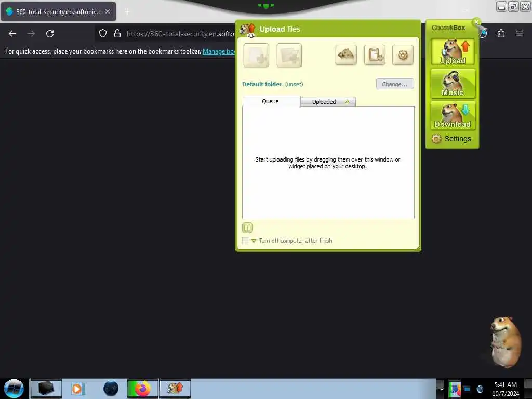Expand the turn off computer options arrow
532x399 pixels.
[x=254, y=241]
